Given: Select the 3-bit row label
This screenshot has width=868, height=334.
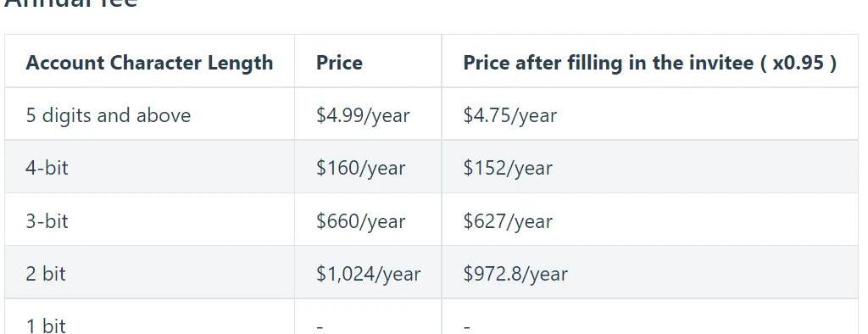Looking at the screenshot, I should [47, 220].
